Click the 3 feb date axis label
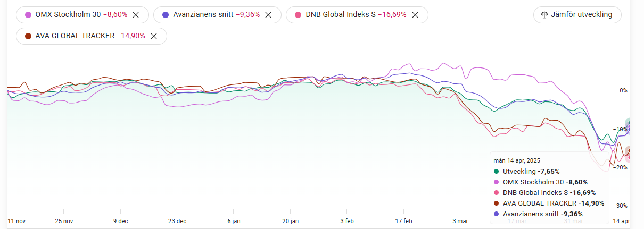644x229 pixels. click(346, 220)
